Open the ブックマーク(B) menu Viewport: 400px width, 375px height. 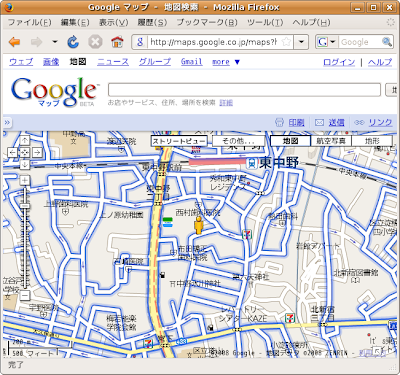(207, 22)
